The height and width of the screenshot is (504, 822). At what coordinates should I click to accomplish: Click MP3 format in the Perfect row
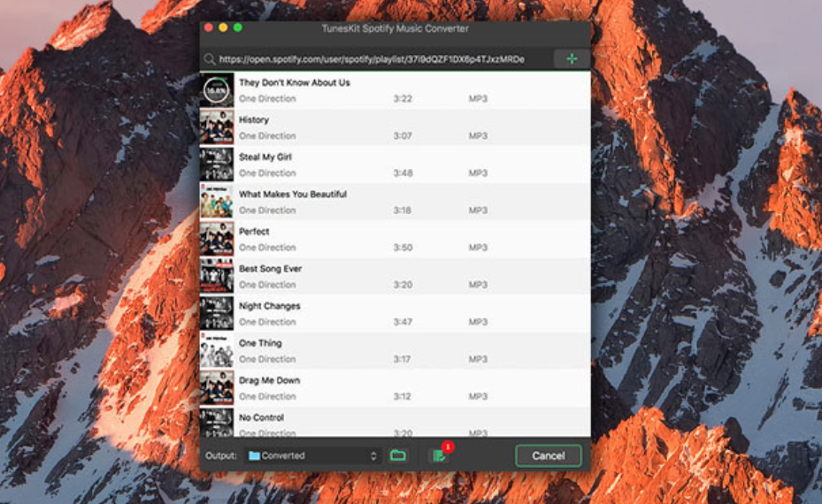(478, 248)
